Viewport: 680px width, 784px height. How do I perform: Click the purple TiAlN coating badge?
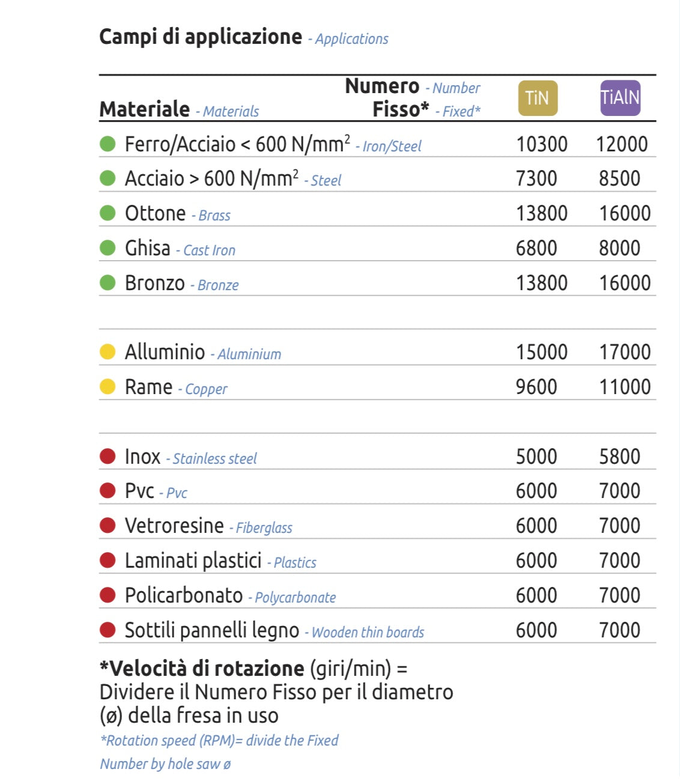pyautogui.click(x=620, y=98)
